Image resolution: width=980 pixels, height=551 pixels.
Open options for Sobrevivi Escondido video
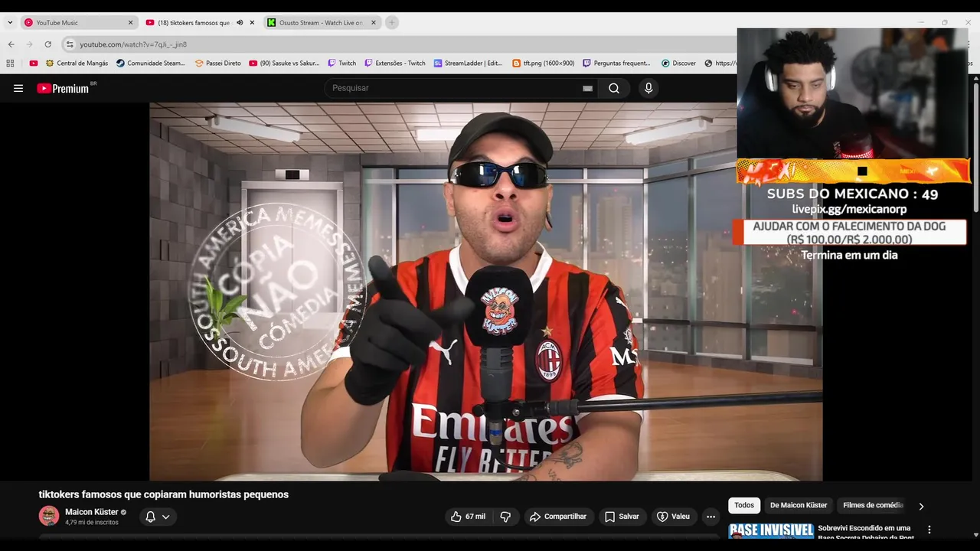929,530
